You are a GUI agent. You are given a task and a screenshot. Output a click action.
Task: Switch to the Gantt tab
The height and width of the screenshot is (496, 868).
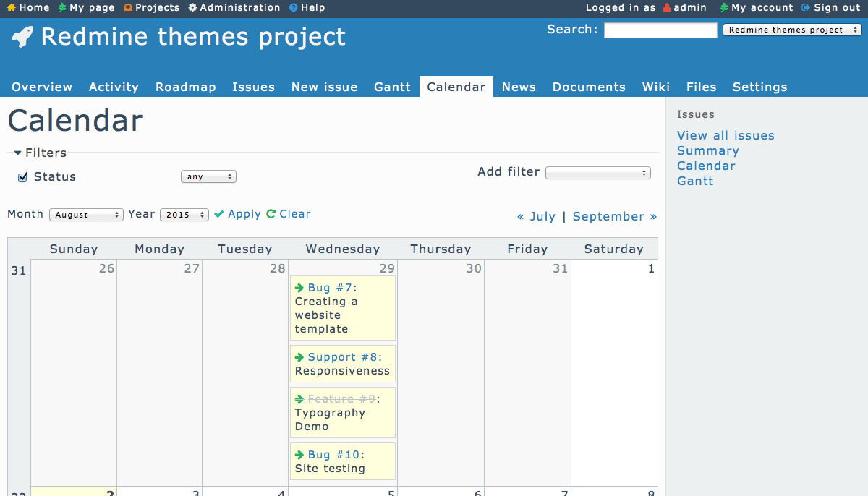tap(393, 87)
